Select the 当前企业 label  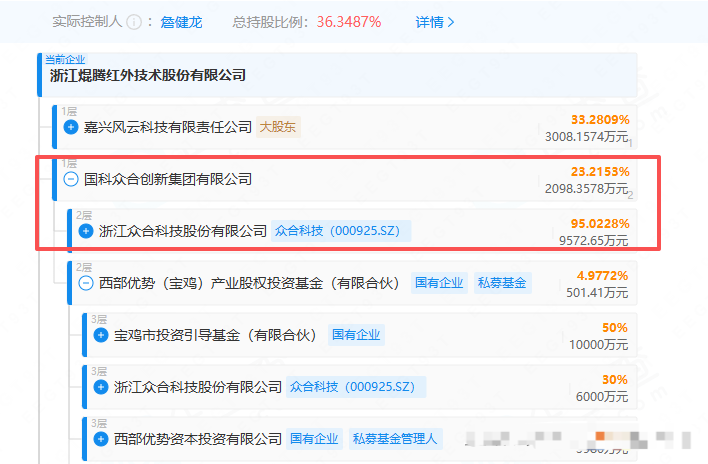point(65,59)
